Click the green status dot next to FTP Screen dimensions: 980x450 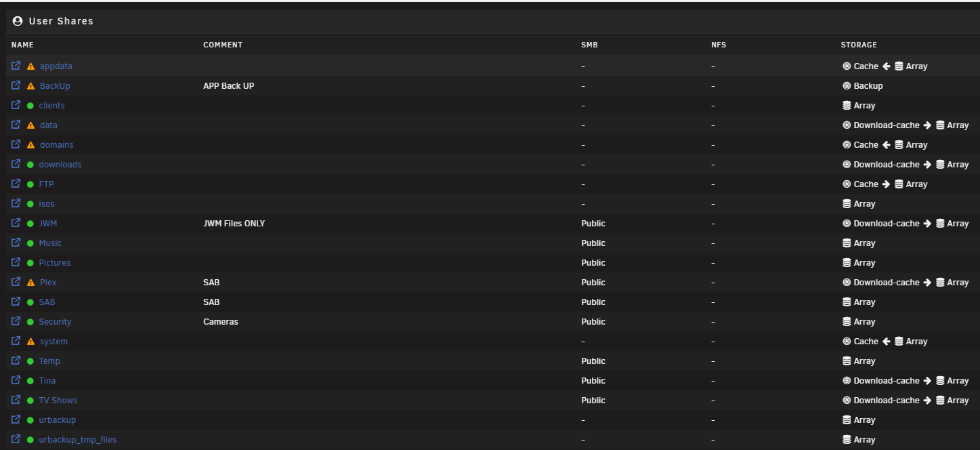click(x=30, y=184)
